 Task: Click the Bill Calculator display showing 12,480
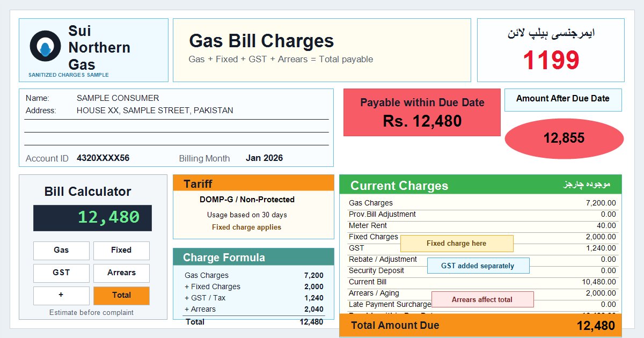(92, 218)
